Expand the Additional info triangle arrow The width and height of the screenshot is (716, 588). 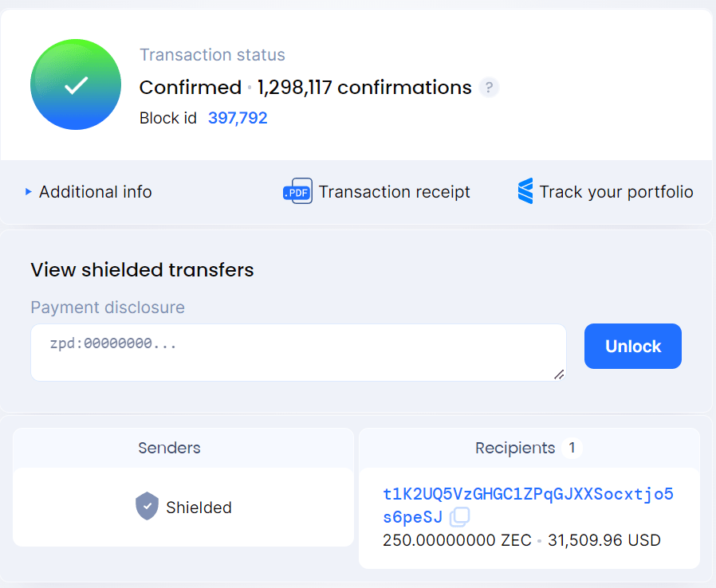29,192
